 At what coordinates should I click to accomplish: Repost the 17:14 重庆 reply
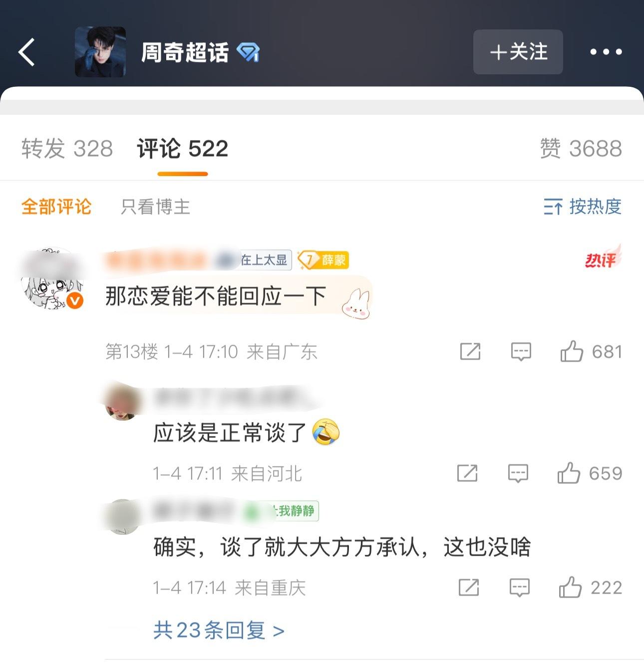(x=469, y=588)
